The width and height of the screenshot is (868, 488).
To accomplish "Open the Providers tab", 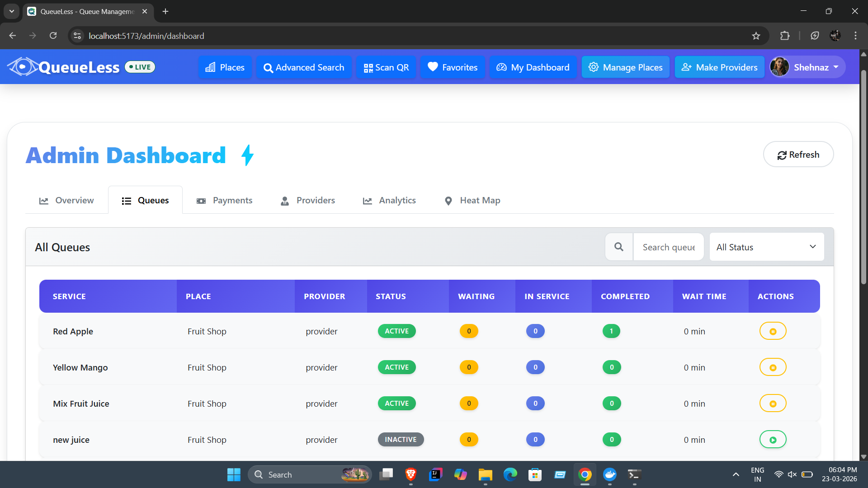I will click(x=307, y=200).
